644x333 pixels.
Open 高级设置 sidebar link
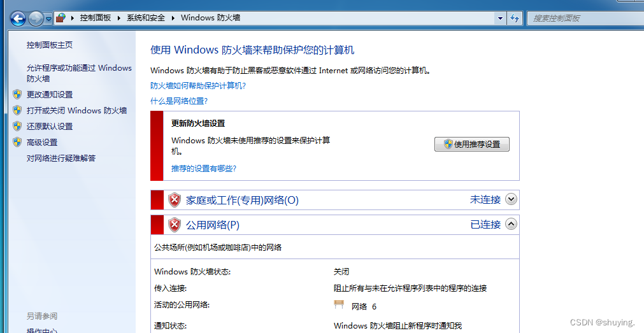(x=42, y=143)
